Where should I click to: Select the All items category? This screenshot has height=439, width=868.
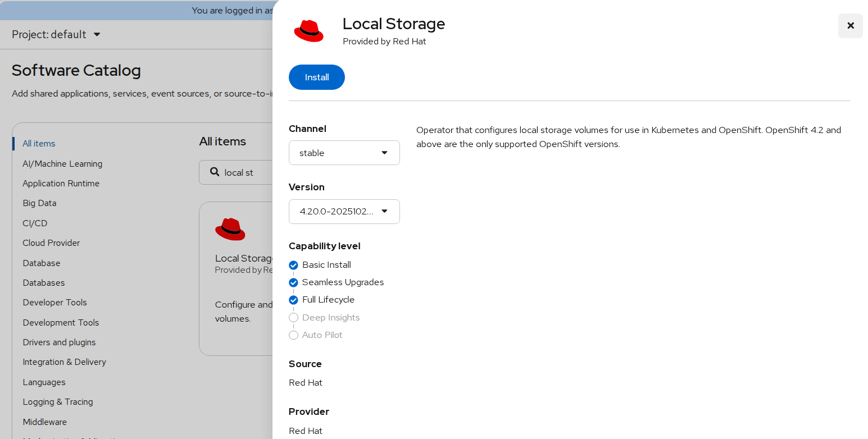(39, 144)
